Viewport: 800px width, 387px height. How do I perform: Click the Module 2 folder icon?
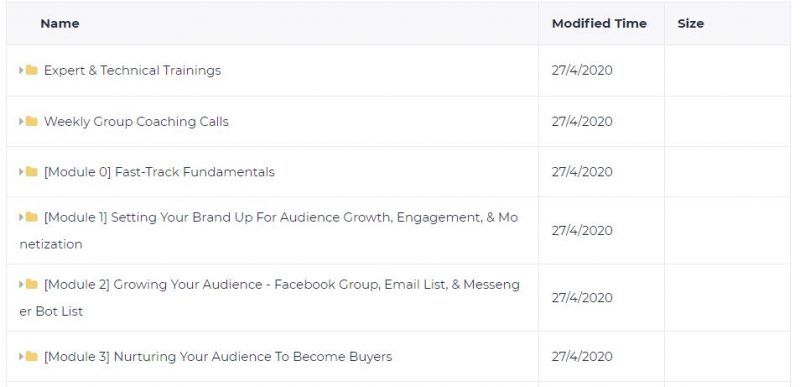32,284
